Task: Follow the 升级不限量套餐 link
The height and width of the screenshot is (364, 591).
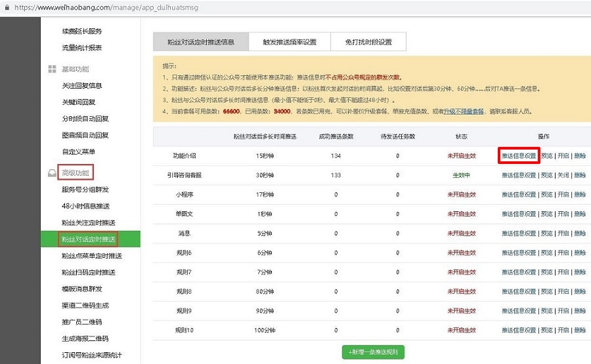Action: click(x=464, y=111)
